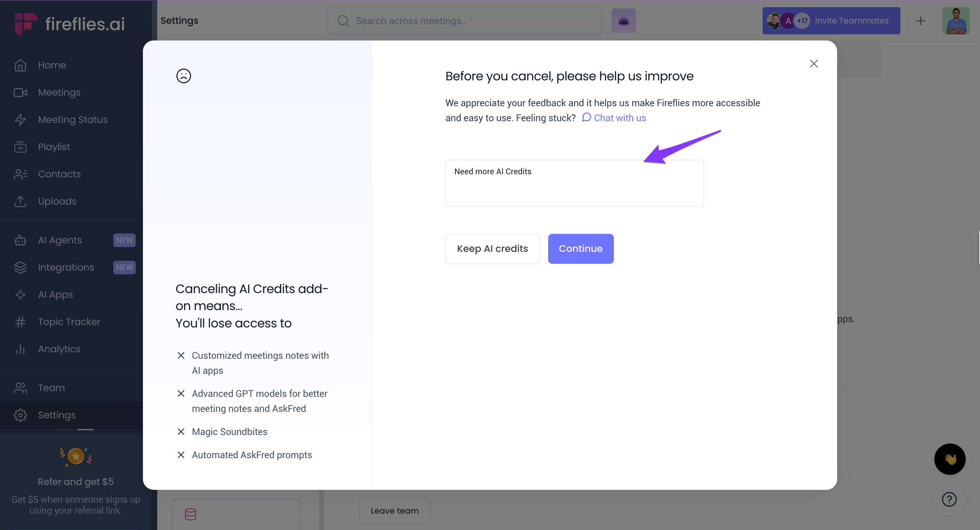Click the plus icon in header

920,21
